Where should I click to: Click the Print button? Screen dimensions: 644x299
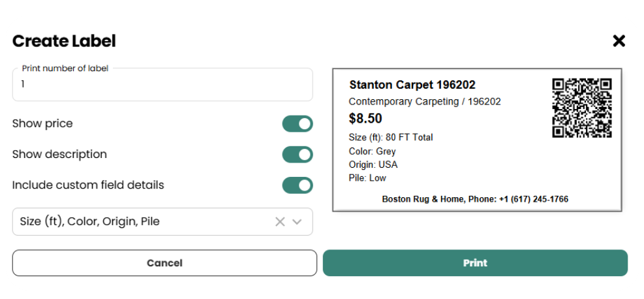coord(475,263)
